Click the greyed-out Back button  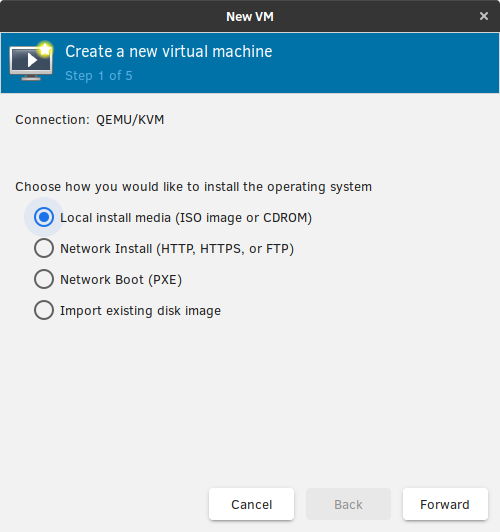point(348,504)
